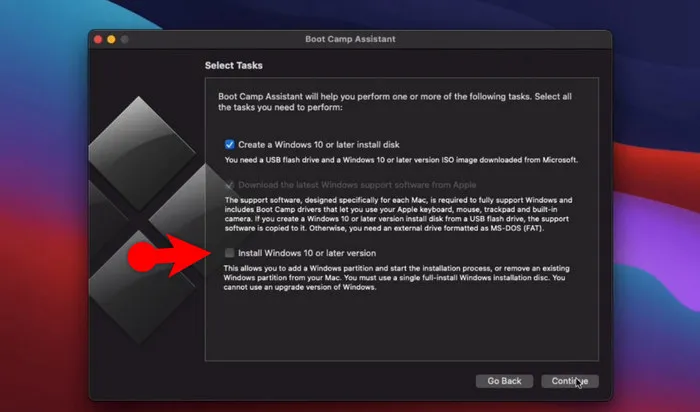700x412 pixels.
Task: Select the 'Select Tasks' heading
Action: [x=234, y=66]
